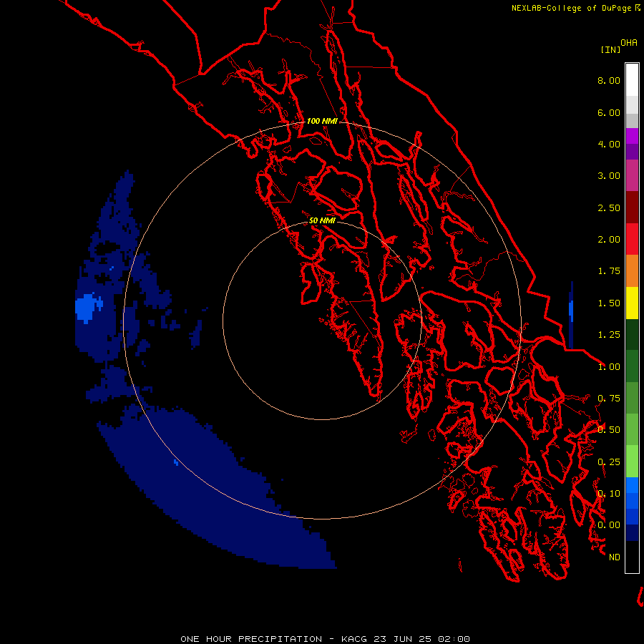Click the [IN] units label
This screenshot has height=644, width=644.
[x=610, y=49]
